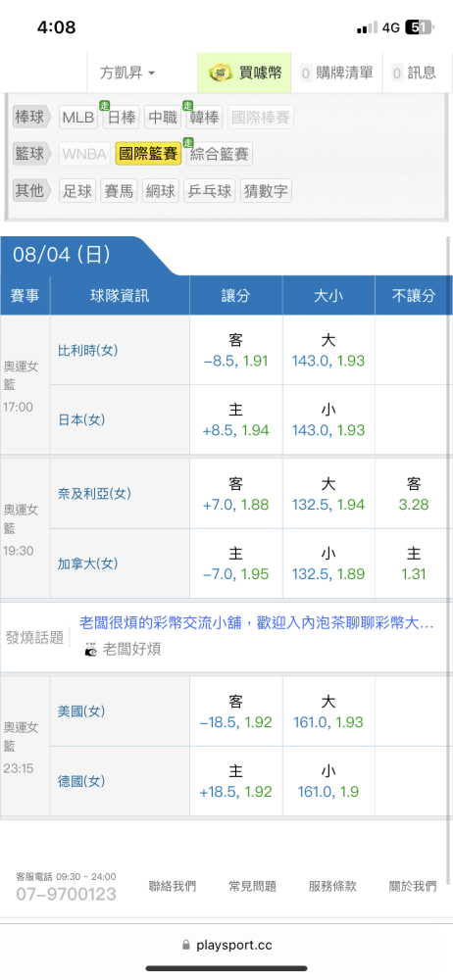Pick Nigeria moneyline 3.28
Viewport: 453px width, 980px height.
tap(414, 494)
